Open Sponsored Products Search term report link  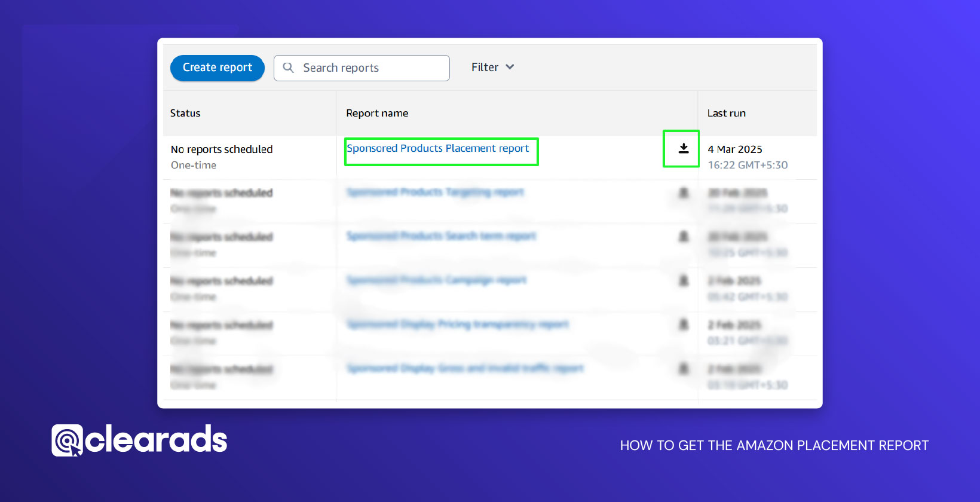coord(441,236)
